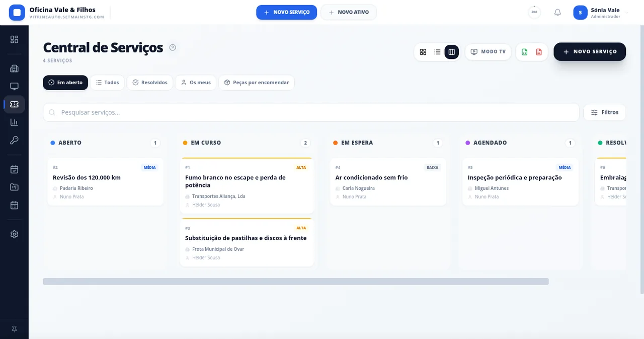Click the search magnifier icon
Screen dimensions: 644x339
52,112
